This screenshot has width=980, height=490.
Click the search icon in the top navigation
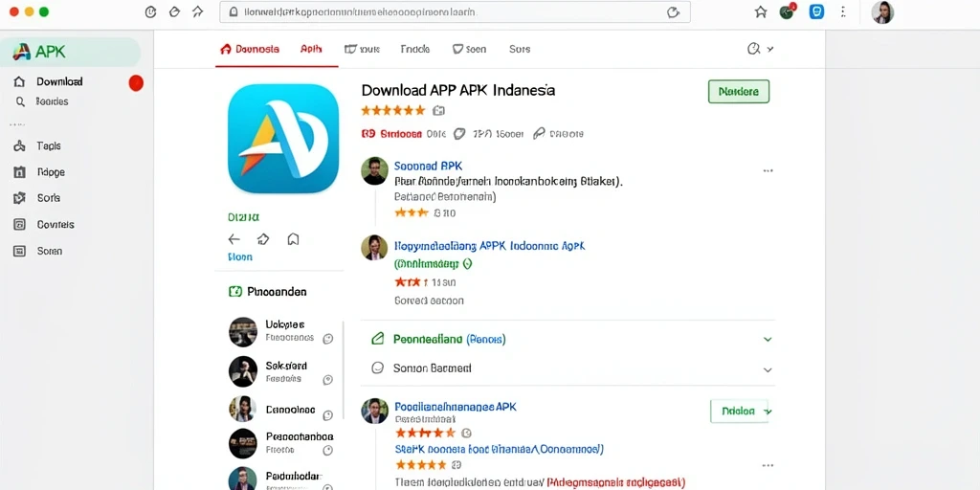(x=754, y=49)
